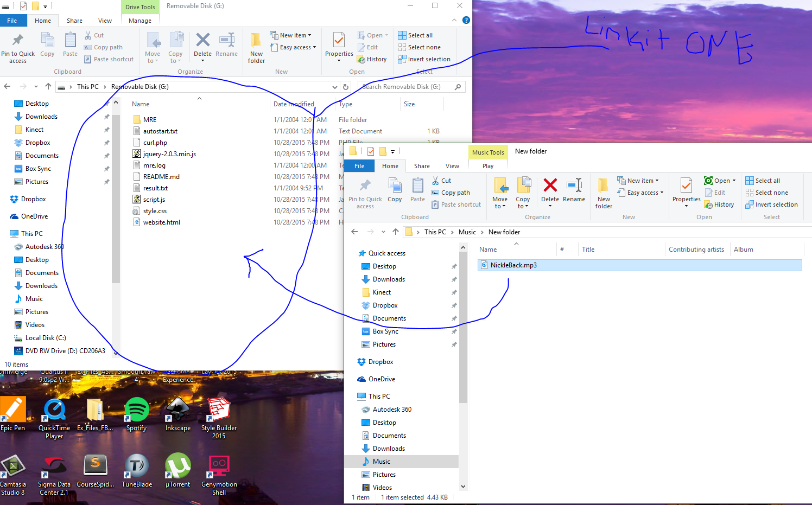
Task: Open Genymotion Shell desktop shortcut
Action: point(219,475)
